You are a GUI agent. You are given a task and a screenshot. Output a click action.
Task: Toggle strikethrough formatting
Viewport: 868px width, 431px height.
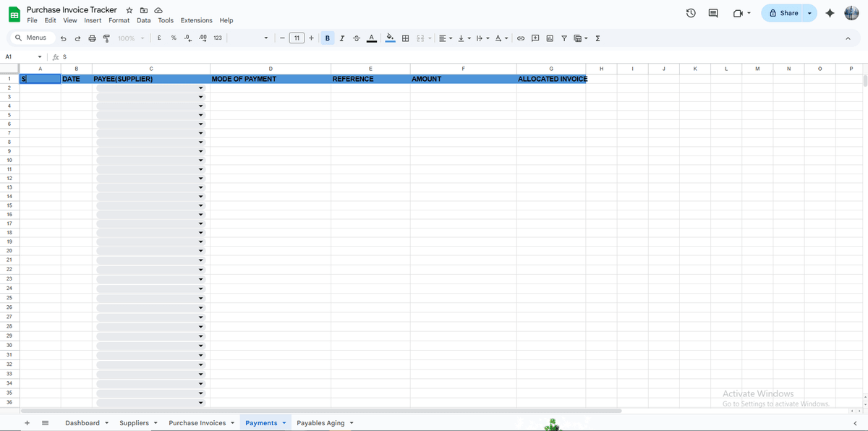(x=356, y=38)
